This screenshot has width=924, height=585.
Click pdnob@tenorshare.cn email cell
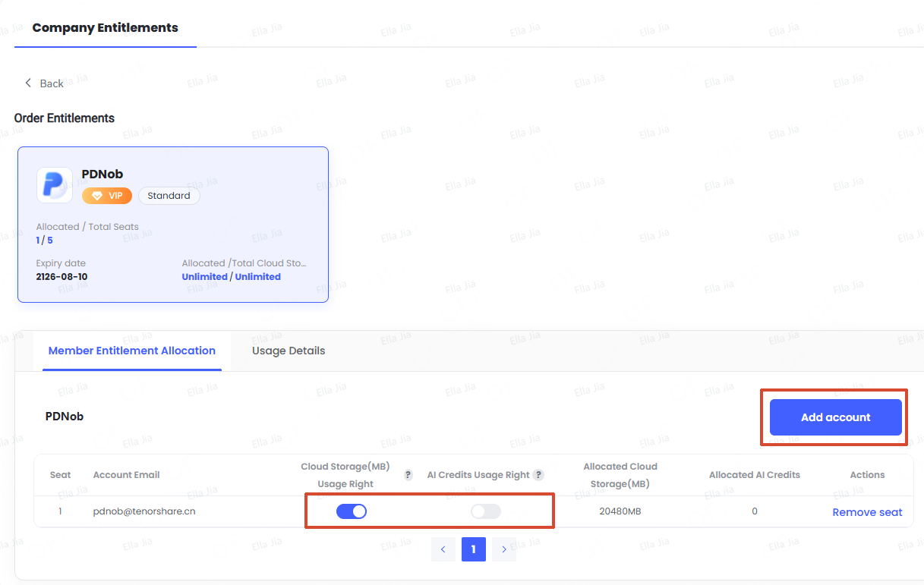(144, 511)
